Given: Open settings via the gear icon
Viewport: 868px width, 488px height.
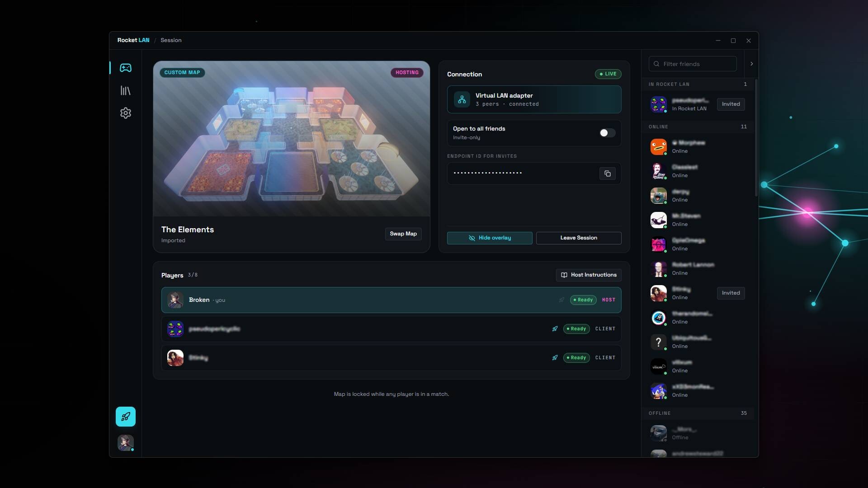Looking at the screenshot, I should [125, 113].
